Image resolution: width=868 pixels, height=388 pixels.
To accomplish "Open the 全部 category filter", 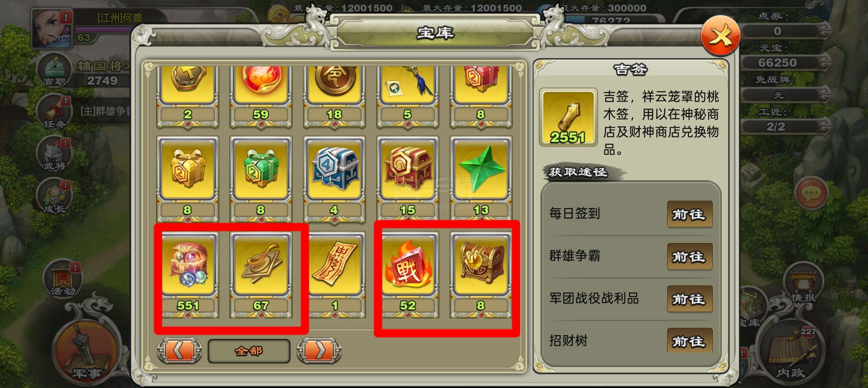I will click(x=249, y=351).
